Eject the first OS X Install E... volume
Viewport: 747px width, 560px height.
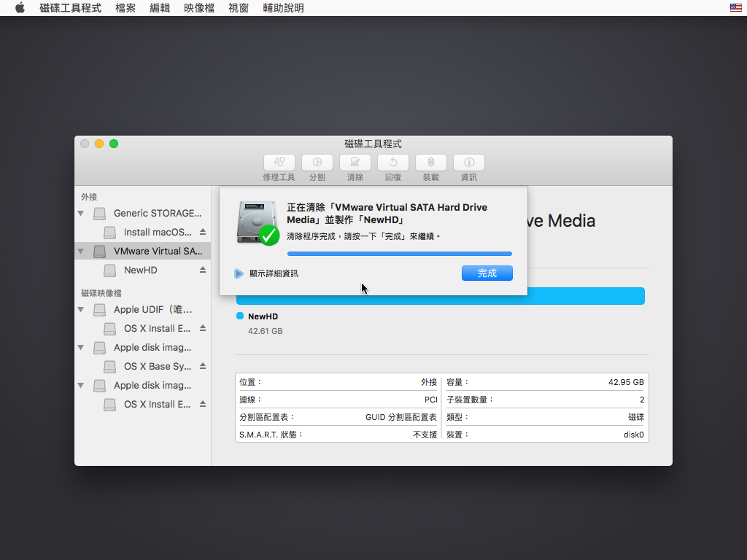click(203, 328)
